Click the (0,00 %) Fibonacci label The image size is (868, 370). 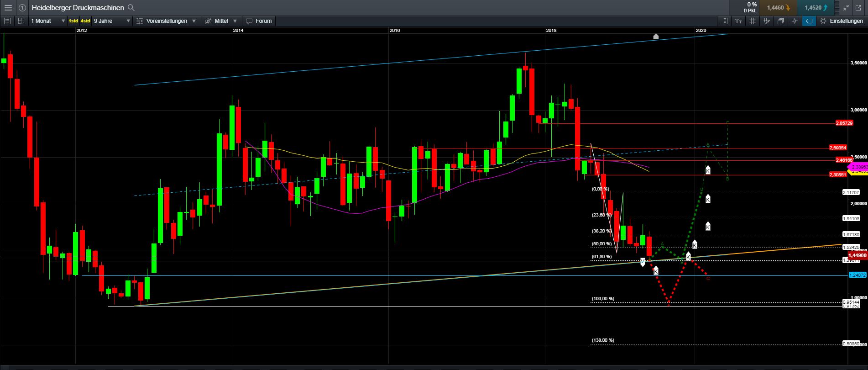click(600, 189)
